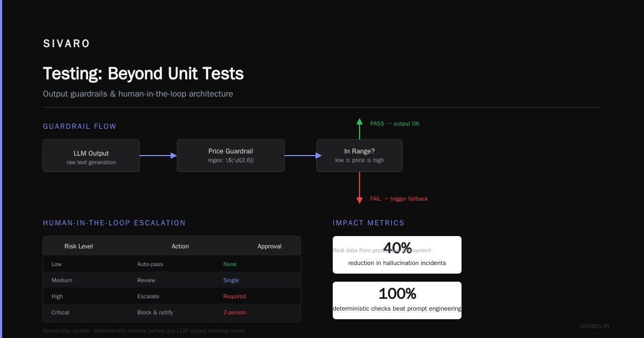644x338 pixels.
Task: Click the HUMAN-IN-THE-LOOP ESCALATION heading
Action: (x=114, y=223)
